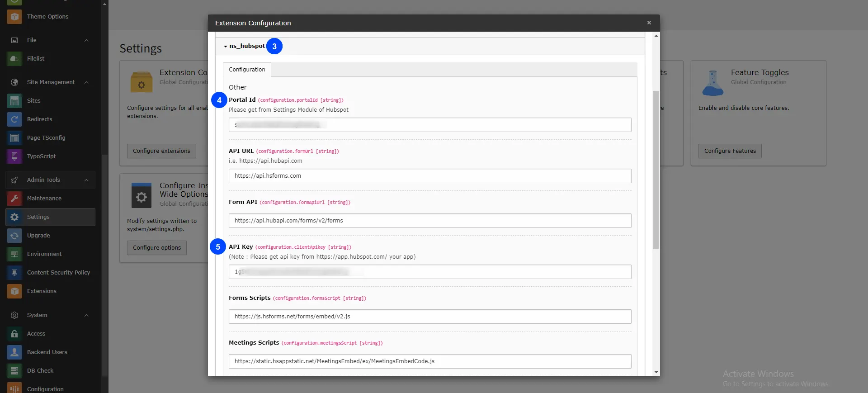The image size is (868, 393).
Task: Open Maintenance menu entry
Action: [44, 199]
